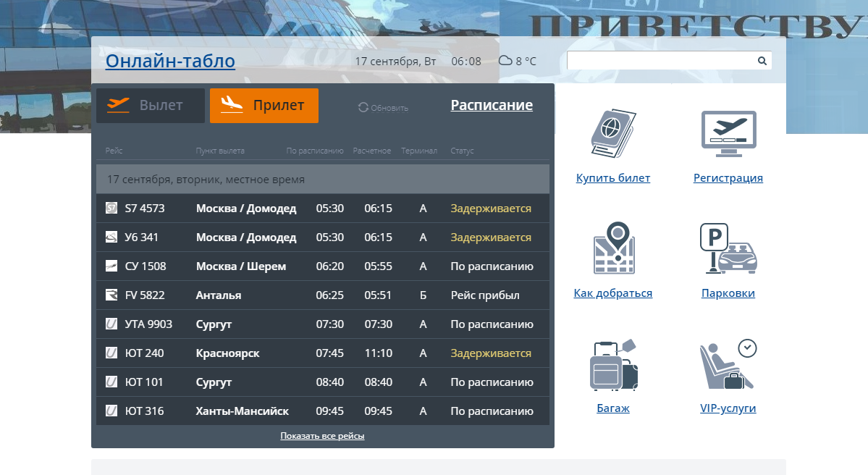Image resolution: width=868 pixels, height=475 pixels.
Task: Click the luggage Baggage icon
Action: tap(613, 365)
